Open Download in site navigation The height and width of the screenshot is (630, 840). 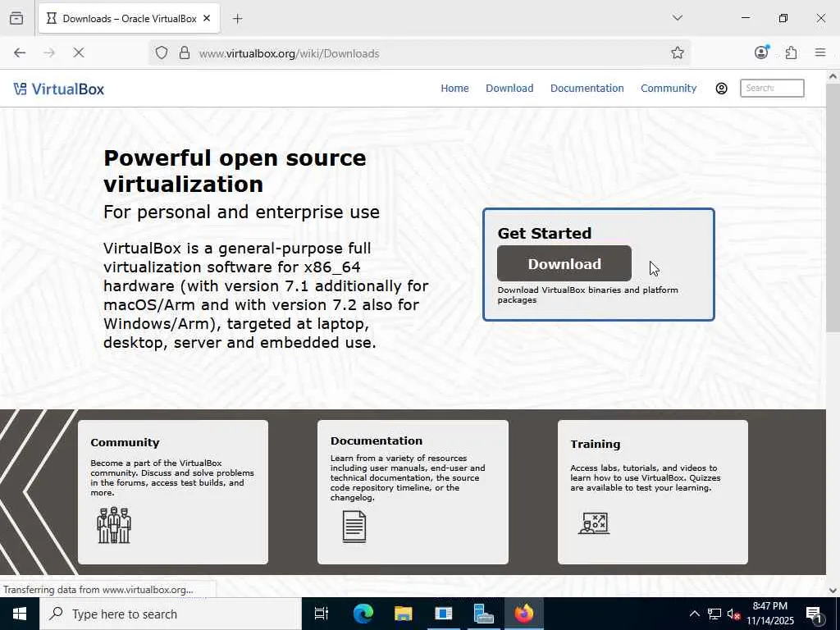[509, 89]
